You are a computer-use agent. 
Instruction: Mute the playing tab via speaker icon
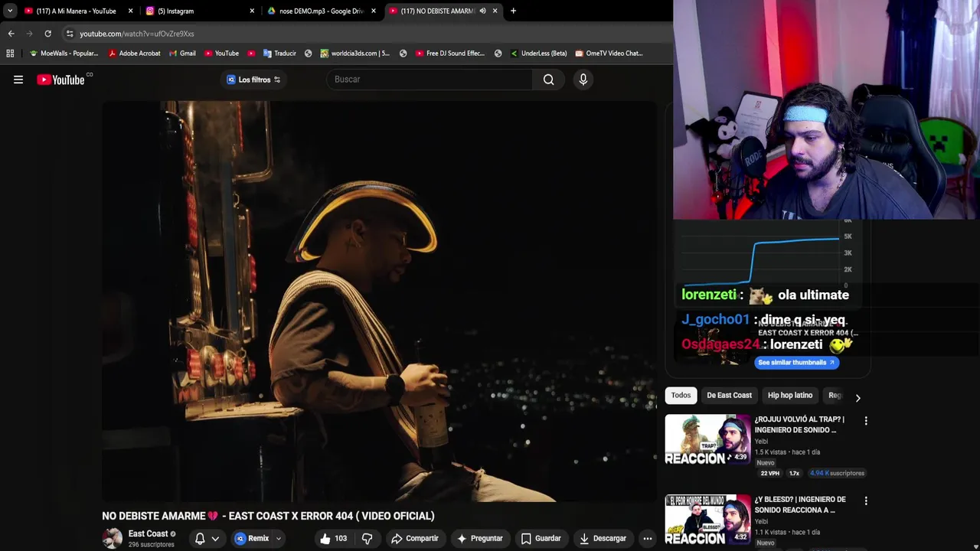[x=482, y=11]
